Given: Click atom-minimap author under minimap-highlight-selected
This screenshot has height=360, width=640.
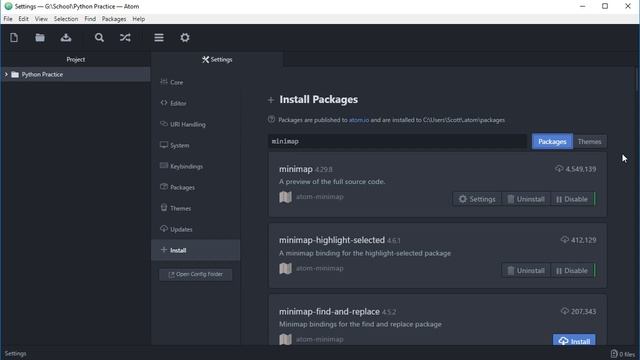Looking at the screenshot, I should [x=320, y=268].
